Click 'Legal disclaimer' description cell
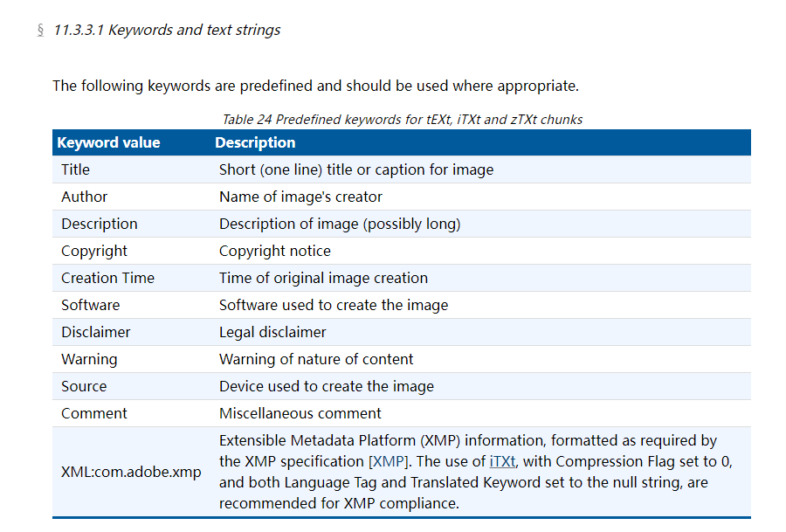The image size is (786, 532). (x=480, y=332)
